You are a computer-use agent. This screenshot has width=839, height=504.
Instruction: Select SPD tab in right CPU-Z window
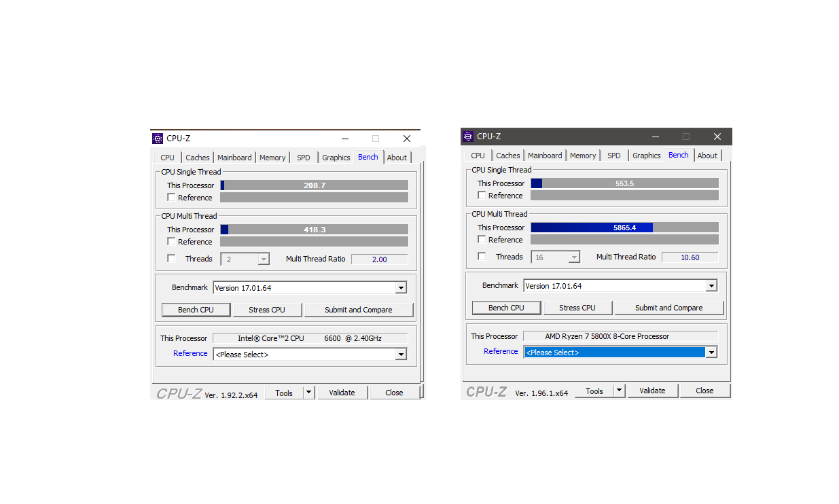click(x=614, y=156)
